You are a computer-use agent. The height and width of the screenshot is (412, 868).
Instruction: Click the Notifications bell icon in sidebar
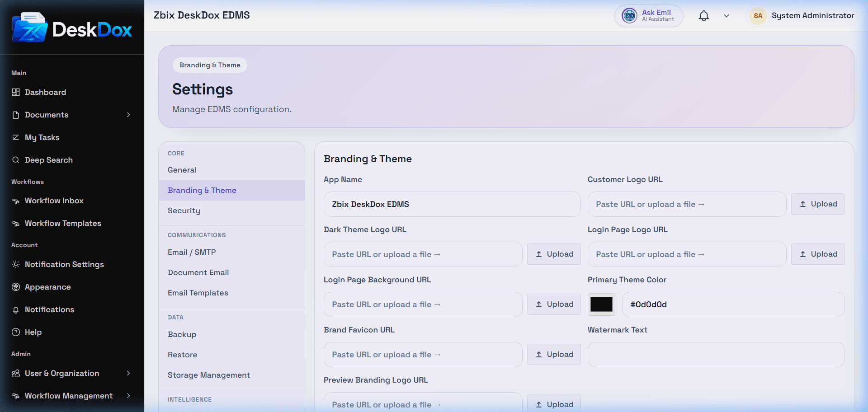[16, 309]
